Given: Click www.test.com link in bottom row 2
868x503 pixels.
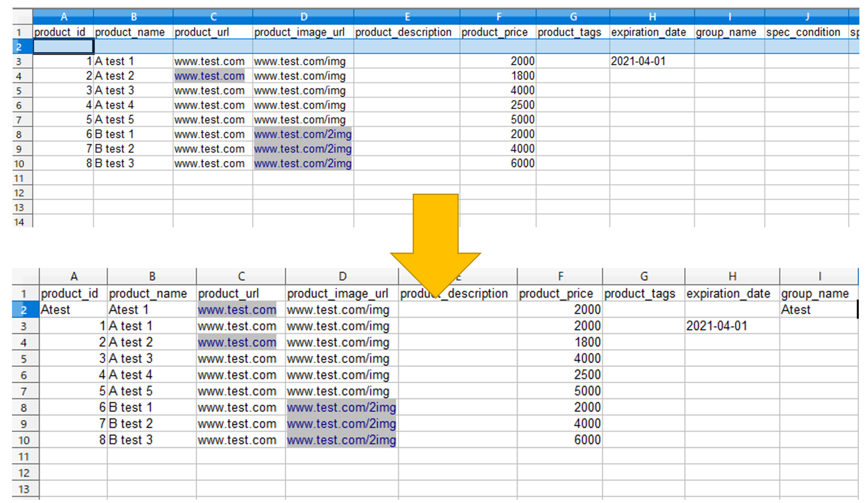Looking at the screenshot, I should pos(237,310).
